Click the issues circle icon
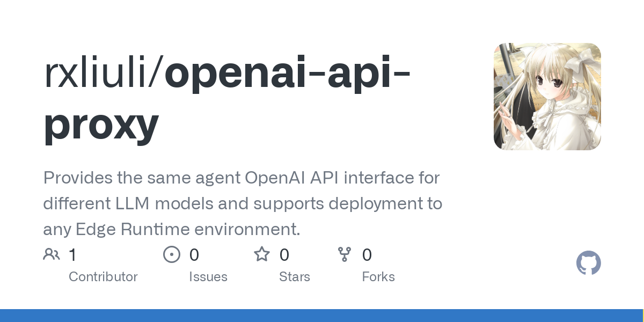The width and height of the screenshot is (644, 322). click(172, 254)
